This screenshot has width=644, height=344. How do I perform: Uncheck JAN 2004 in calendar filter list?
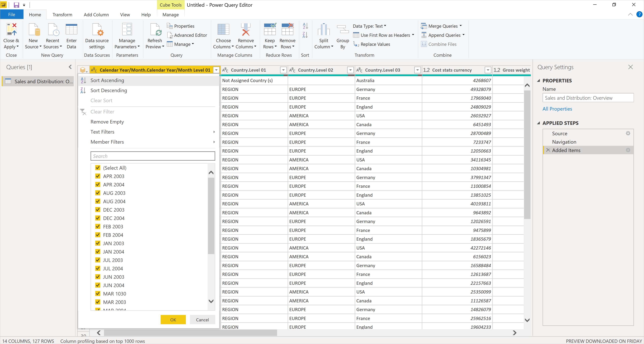97,252
